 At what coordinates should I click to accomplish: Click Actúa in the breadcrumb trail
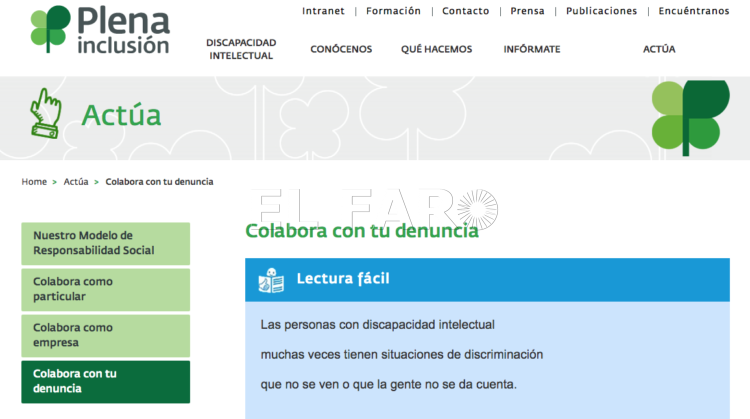coord(76,182)
